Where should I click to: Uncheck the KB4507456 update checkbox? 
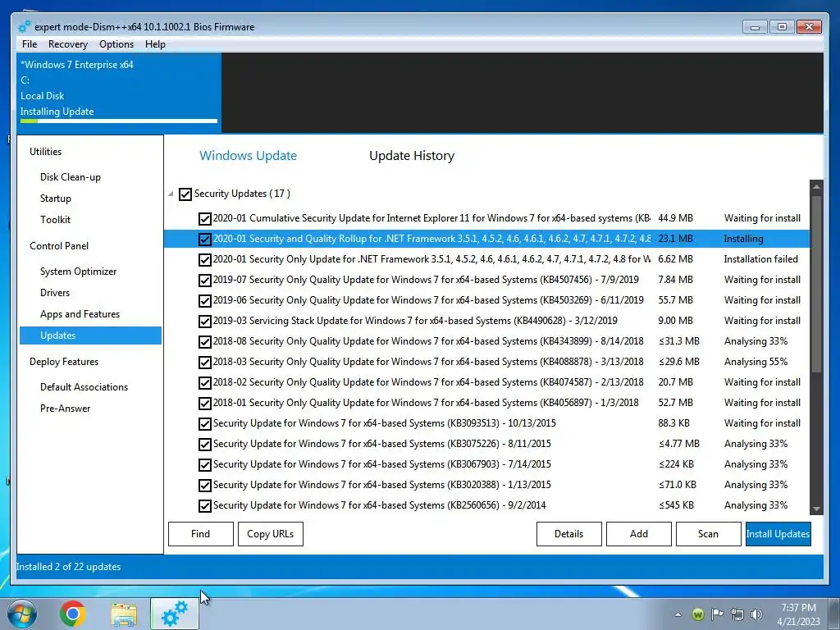click(x=204, y=281)
